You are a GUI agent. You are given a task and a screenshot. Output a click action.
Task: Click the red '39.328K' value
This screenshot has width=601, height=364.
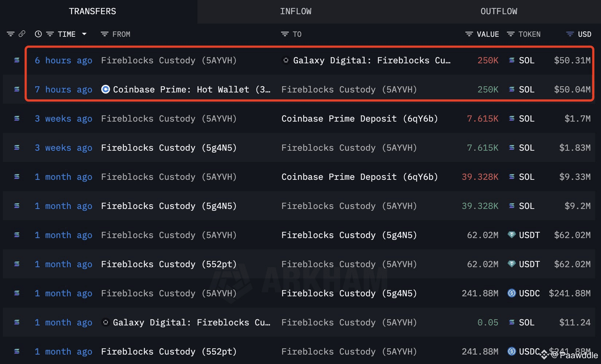(480, 177)
